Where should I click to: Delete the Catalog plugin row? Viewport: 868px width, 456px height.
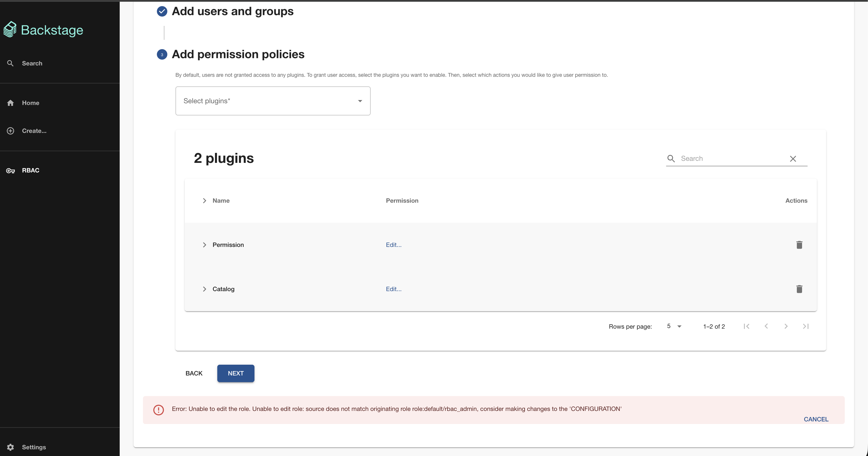pyautogui.click(x=799, y=289)
